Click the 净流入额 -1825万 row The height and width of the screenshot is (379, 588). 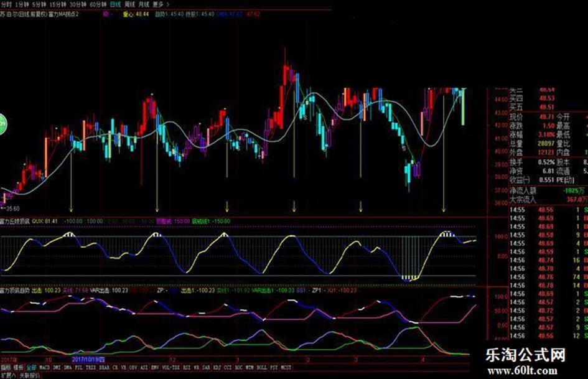(x=548, y=190)
